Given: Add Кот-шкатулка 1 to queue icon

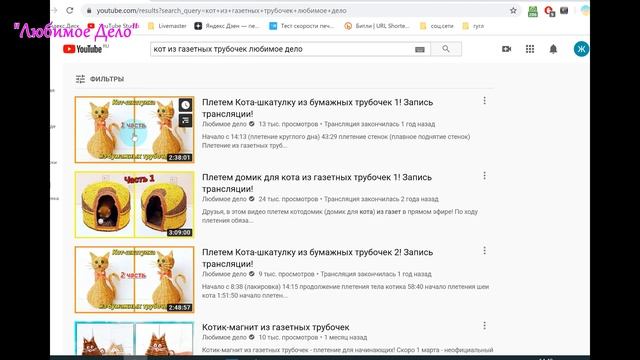Looking at the screenshot, I should (185, 120).
